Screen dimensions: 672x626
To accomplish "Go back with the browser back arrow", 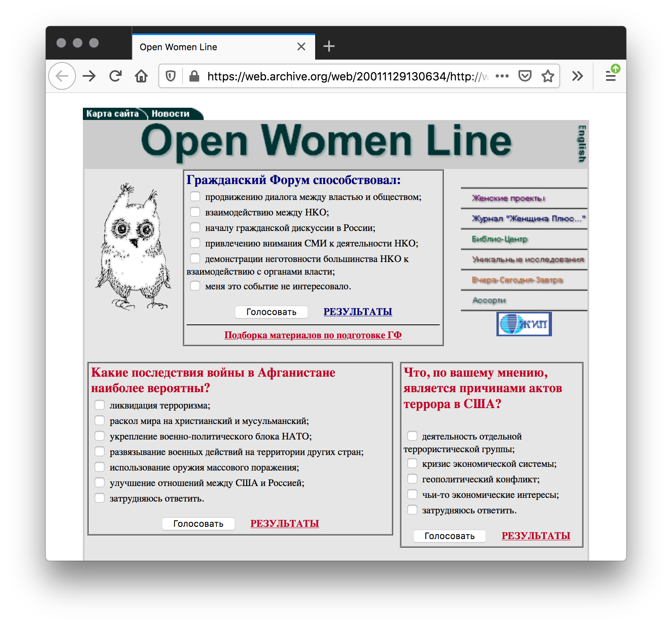I will 62,76.
